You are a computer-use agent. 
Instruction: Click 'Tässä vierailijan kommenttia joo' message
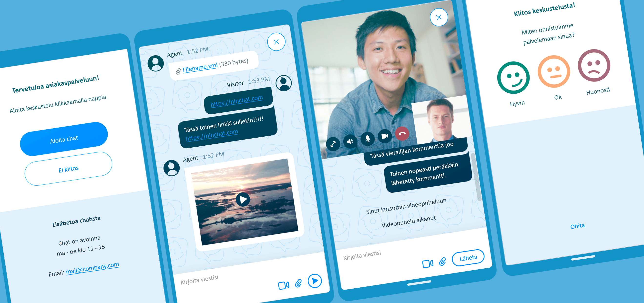[415, 151]
